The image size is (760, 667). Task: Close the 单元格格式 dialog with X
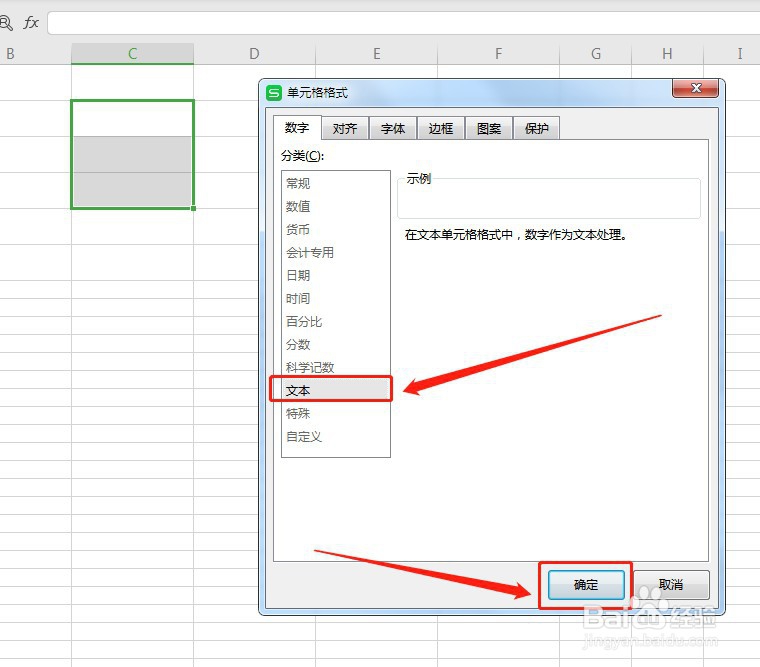tap(696, 88)
